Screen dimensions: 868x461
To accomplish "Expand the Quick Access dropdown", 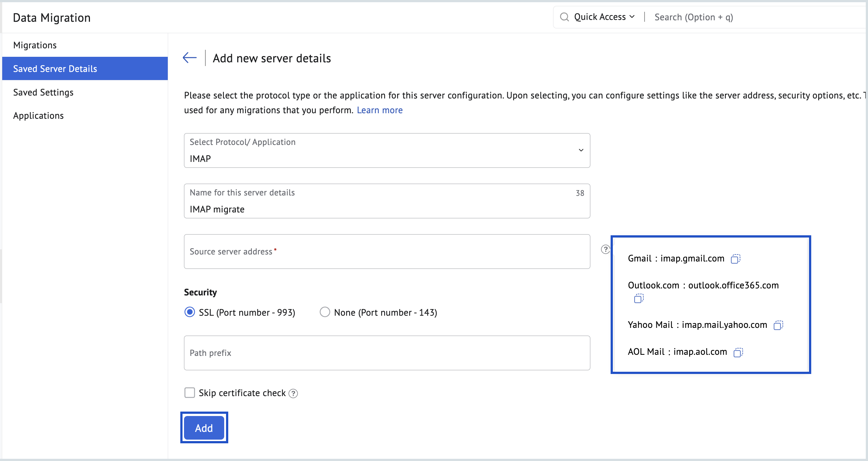I will click(604, 17).
